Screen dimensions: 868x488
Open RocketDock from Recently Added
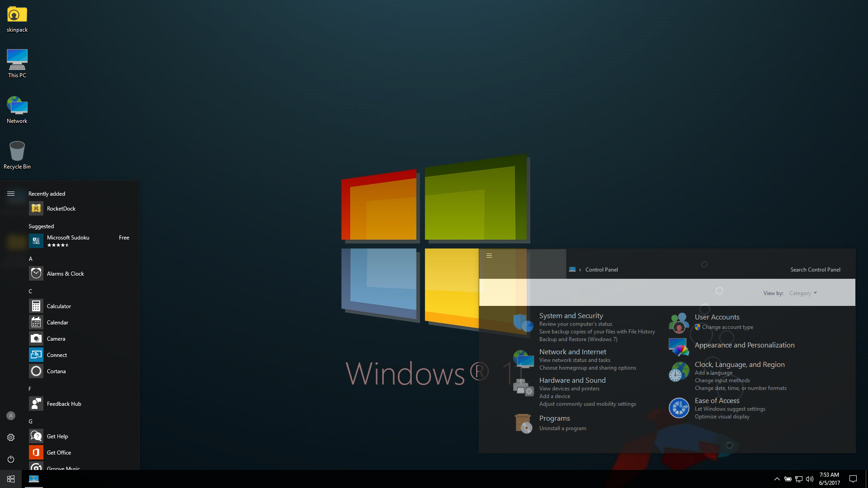(62, 209)
